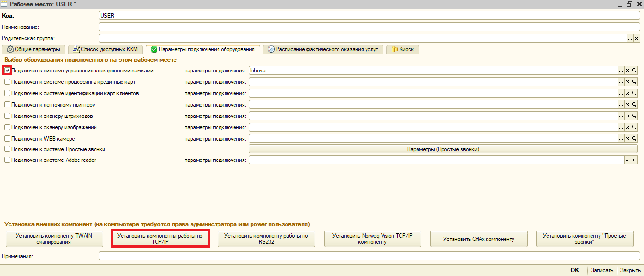644x276 pixels.
Task: Clear barcode scanner connection parameters with X
Action: (628, 116)
